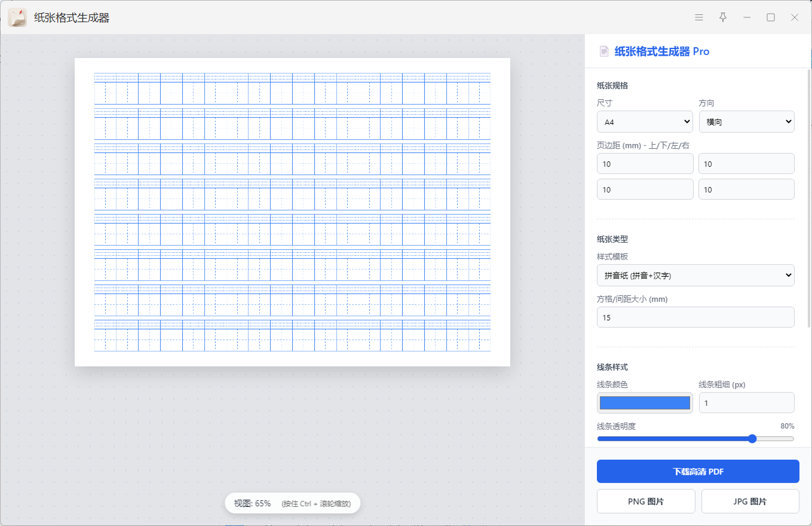Image resolution: width=812 pixels, height=526 pixels.
Task: Open the hamburger menu in title bar
Action: point(699,17)
